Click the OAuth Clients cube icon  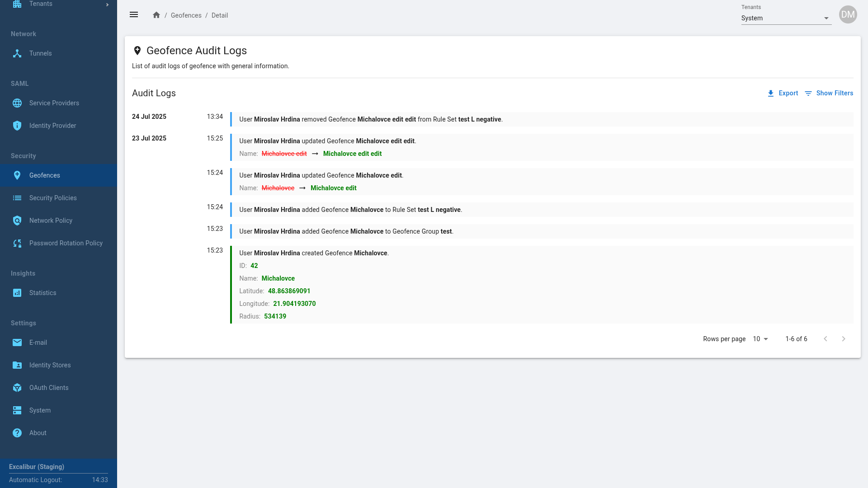pyautogui.click(x=17, y=388)
